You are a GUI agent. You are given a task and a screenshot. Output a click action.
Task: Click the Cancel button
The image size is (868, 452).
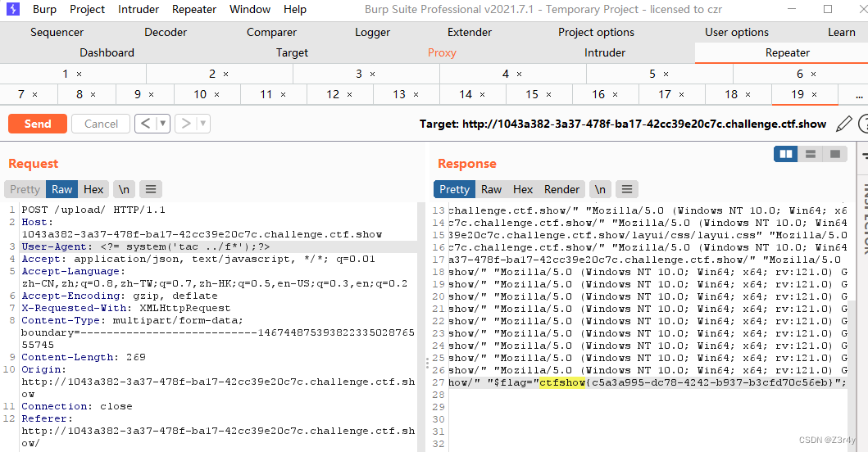(x=101, y=124)
